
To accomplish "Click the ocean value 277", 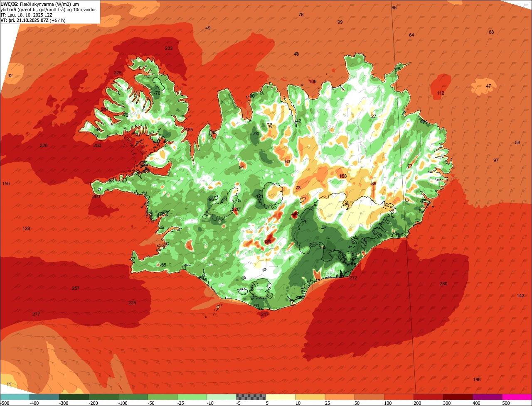I will click(x=36, y=314).
